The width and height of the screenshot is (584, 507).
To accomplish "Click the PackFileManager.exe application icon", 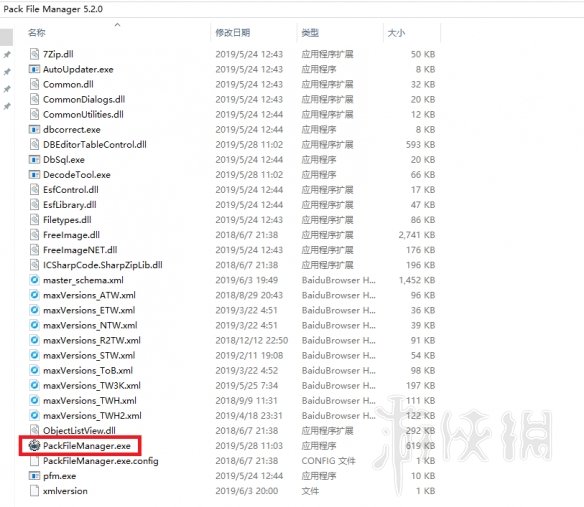I will (34, 445).
